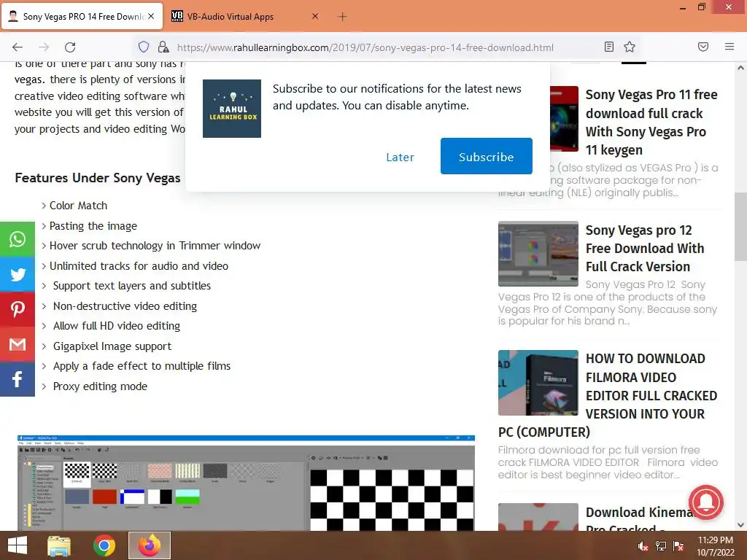The image size is (747, 560).
Task: Click Subscribe notification button
Action: 487,156
